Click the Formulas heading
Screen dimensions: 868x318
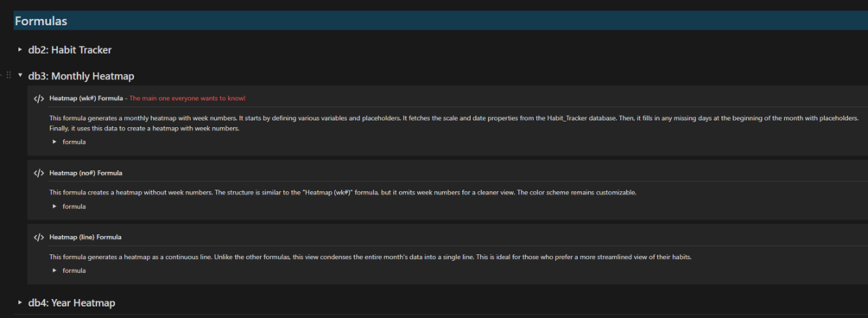[x=41, y=21]
